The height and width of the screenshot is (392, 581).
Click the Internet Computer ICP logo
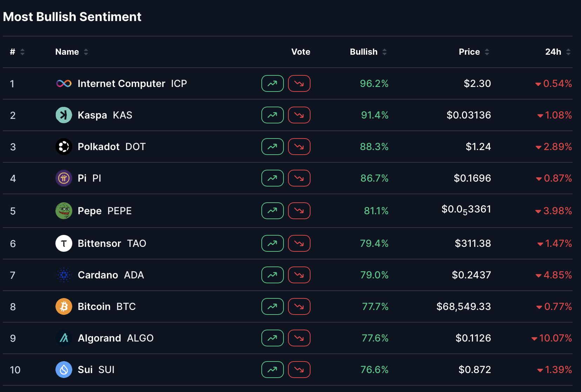click(x=64, y=83)
